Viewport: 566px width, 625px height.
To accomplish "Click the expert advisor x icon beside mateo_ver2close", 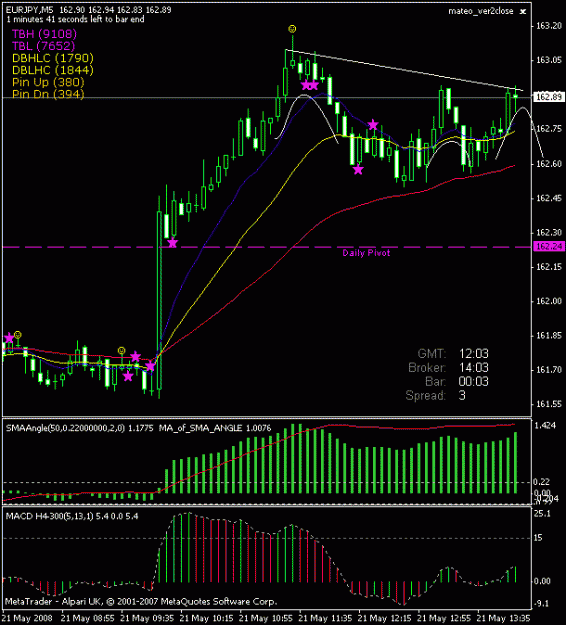I will click(x=523, y=12).
